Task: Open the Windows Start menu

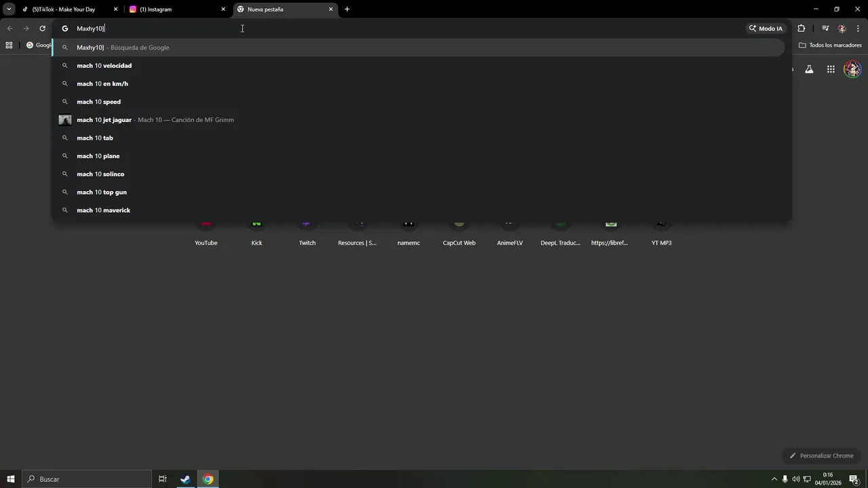Action: 10,479
